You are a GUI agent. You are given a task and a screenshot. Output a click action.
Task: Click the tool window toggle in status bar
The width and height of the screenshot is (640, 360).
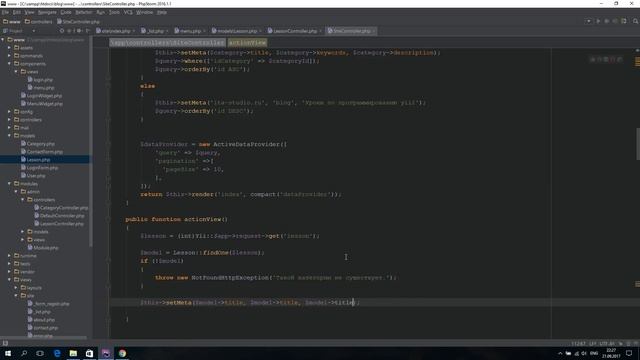[5, 343]
